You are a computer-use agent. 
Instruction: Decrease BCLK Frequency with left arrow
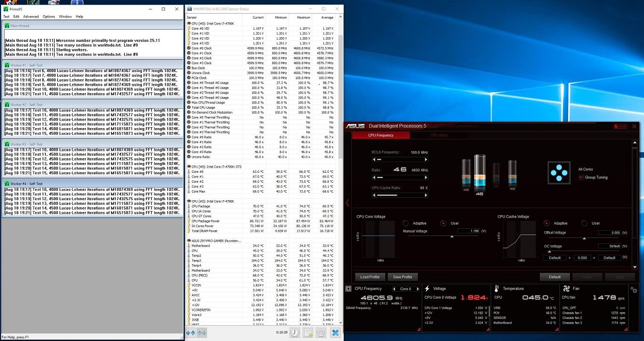(374, 160)
